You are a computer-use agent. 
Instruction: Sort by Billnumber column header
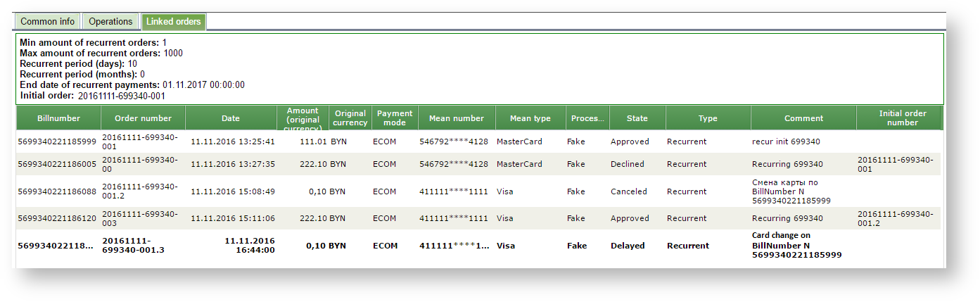[x=58, y=118]
